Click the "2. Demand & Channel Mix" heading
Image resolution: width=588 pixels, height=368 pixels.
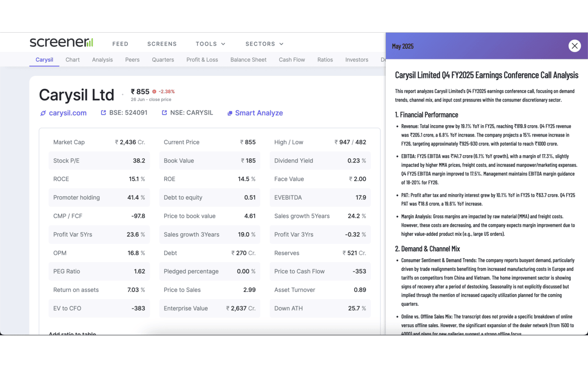428,249
